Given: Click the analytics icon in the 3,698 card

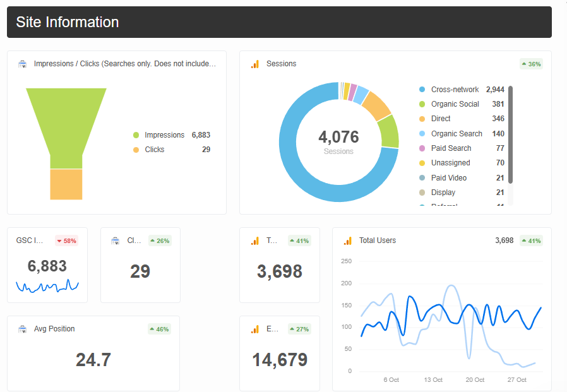Looking at the screenshot, I should tap(255, 241).
